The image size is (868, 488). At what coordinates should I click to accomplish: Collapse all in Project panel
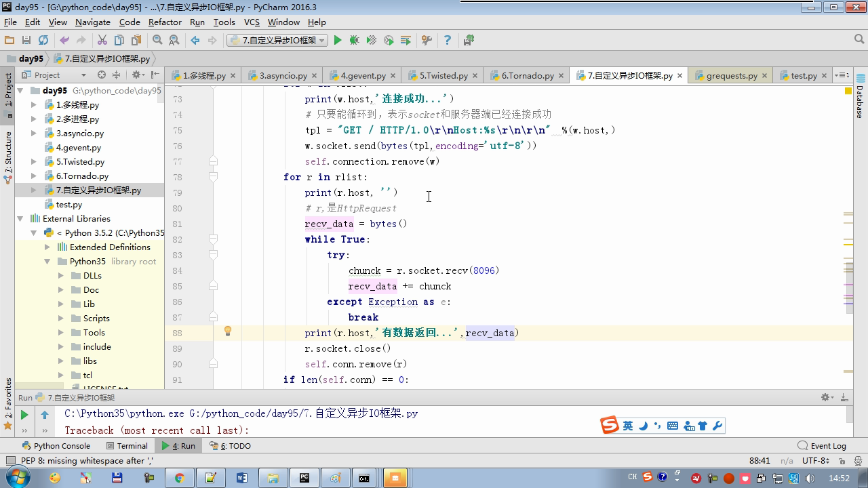click(116, 75)
